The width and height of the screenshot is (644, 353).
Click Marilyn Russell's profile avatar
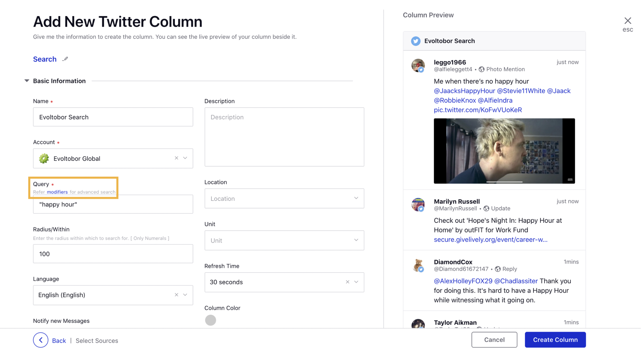click(418, 205)
